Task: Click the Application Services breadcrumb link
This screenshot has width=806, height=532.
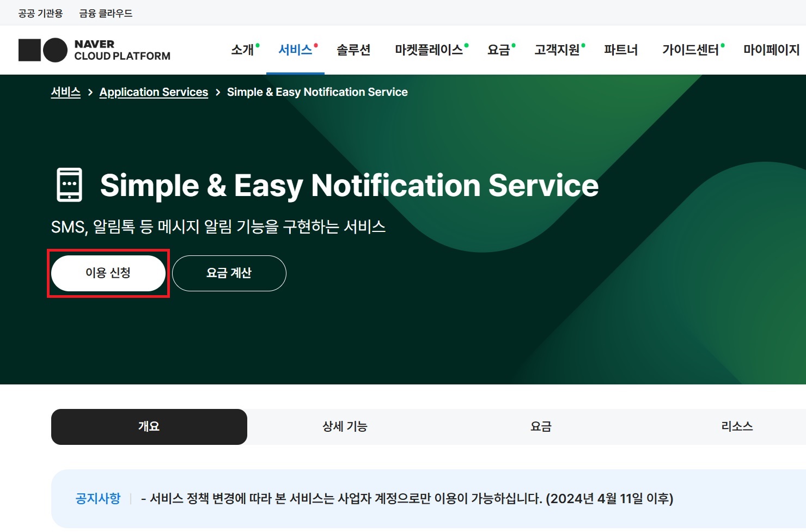Action: [154, 92]
